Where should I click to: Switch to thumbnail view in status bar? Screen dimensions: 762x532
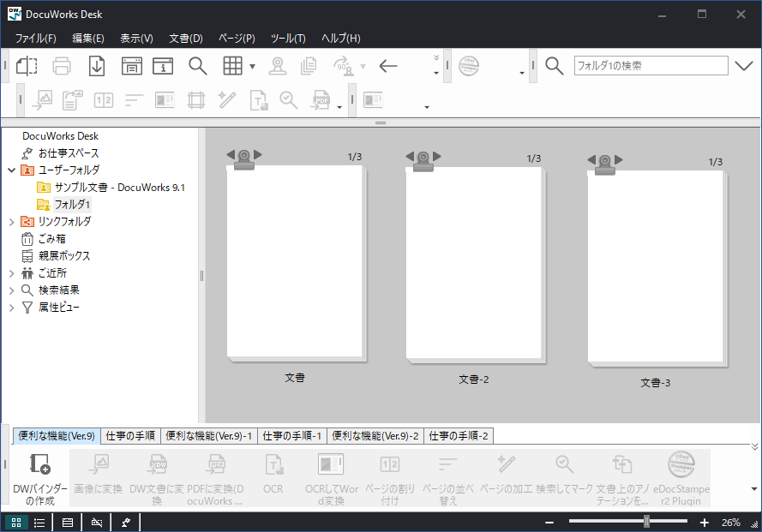(16, 523)
